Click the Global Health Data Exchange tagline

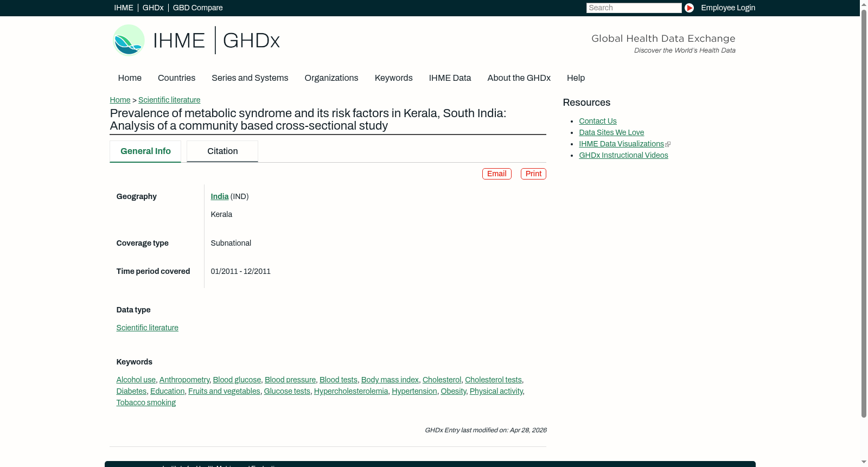point(663,39)
